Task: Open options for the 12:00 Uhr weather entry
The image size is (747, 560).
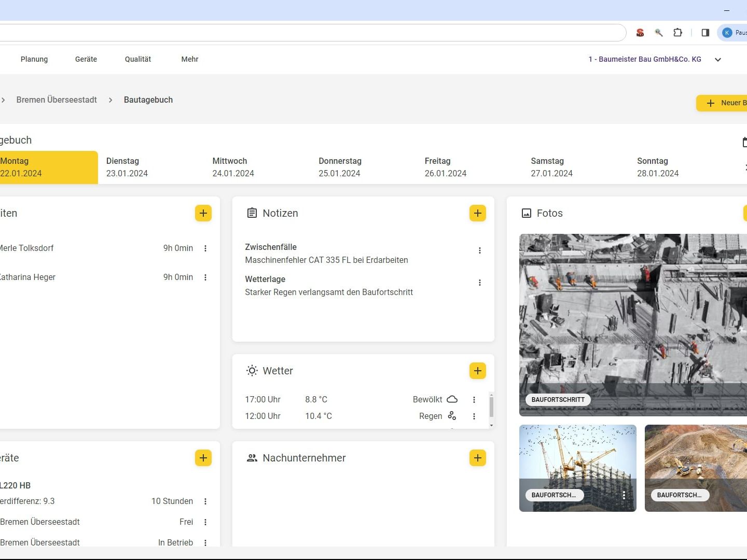Action: coord(474,416)
